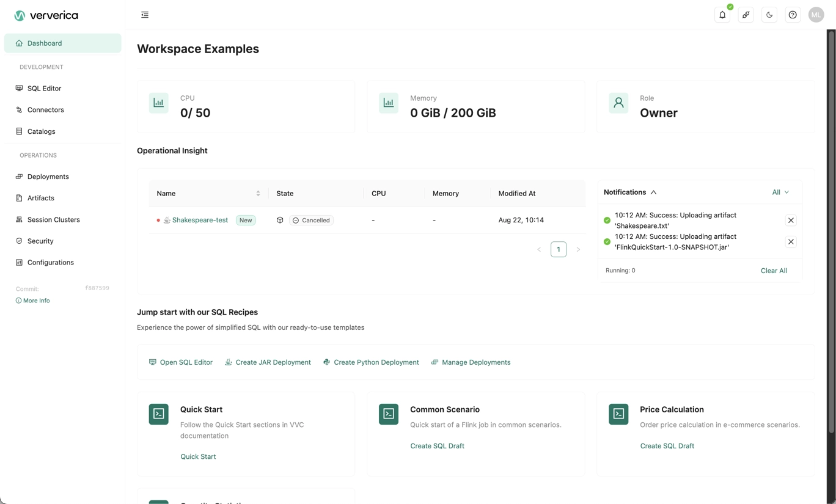This screenshot has height=504, width=836.
Task: Click the Ververica logo
Action: (46, 15)
